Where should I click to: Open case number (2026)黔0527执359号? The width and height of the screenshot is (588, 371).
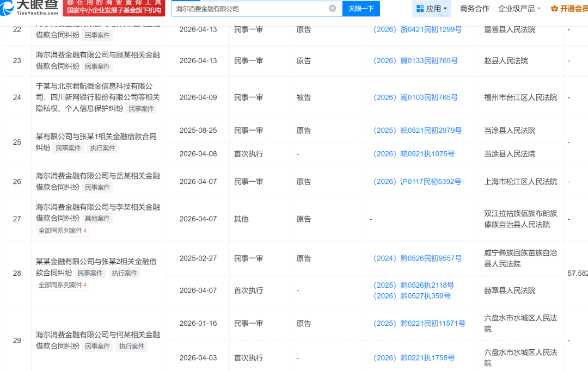pos(412,296)
